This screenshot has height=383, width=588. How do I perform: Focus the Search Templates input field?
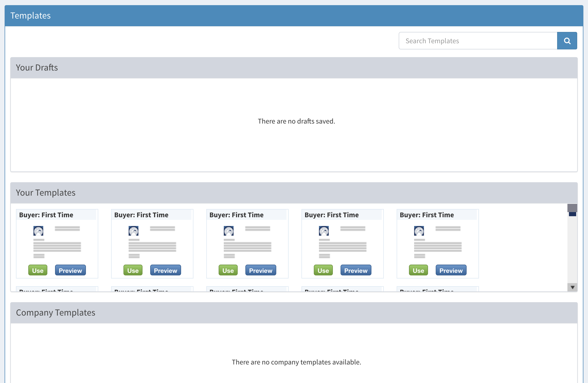[478, 41]
